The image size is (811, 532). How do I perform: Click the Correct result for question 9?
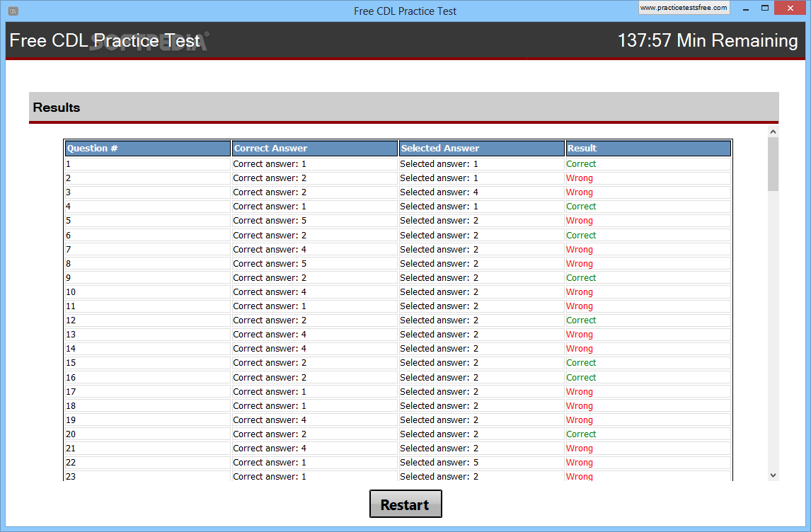tap(581, 277)
